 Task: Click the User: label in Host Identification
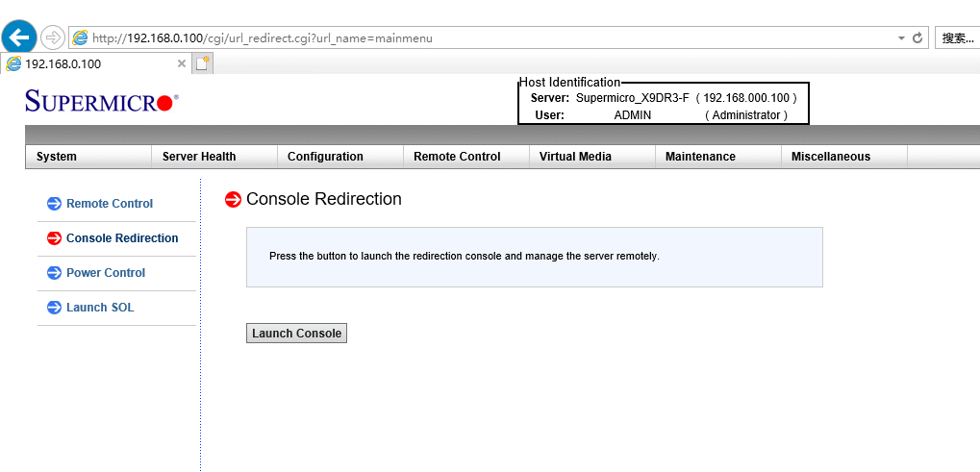coord(550,115)
